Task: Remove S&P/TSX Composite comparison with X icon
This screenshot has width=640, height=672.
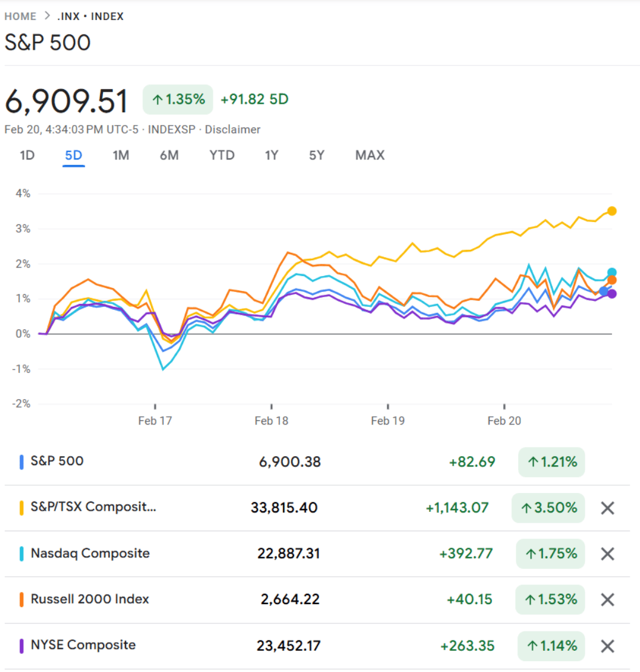Action: click(607, 508)
